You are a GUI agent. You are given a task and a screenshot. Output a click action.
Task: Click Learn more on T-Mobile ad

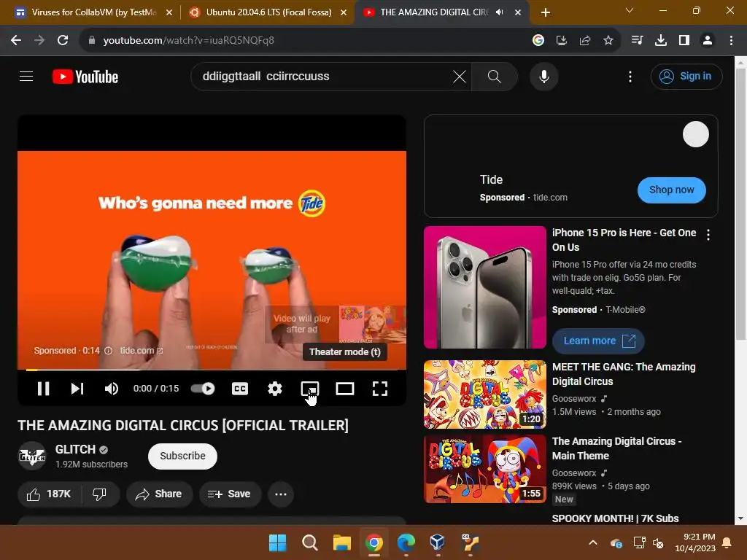click(x=598, y=341)
